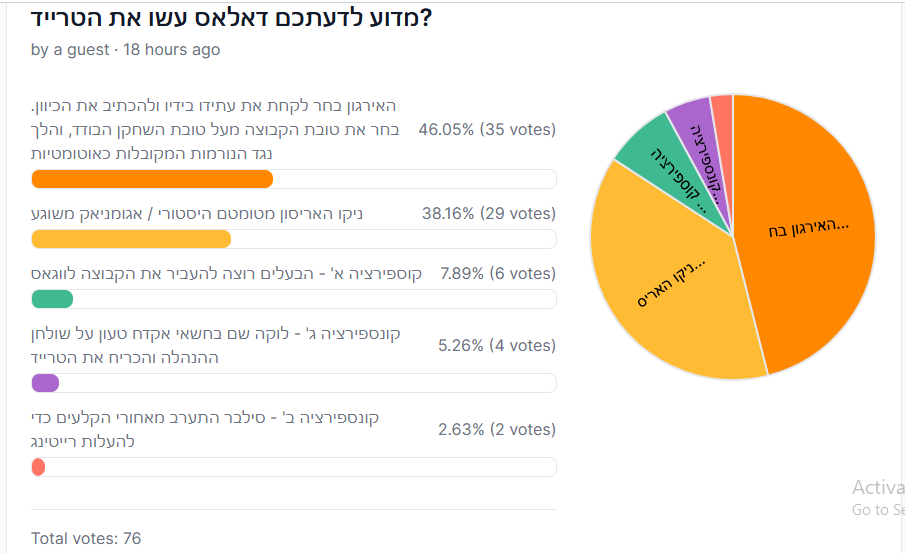Select the conspiracy ג answer with 4 votes
The width and height of the screenshot is (905, 553).
[x=216, y=345]
